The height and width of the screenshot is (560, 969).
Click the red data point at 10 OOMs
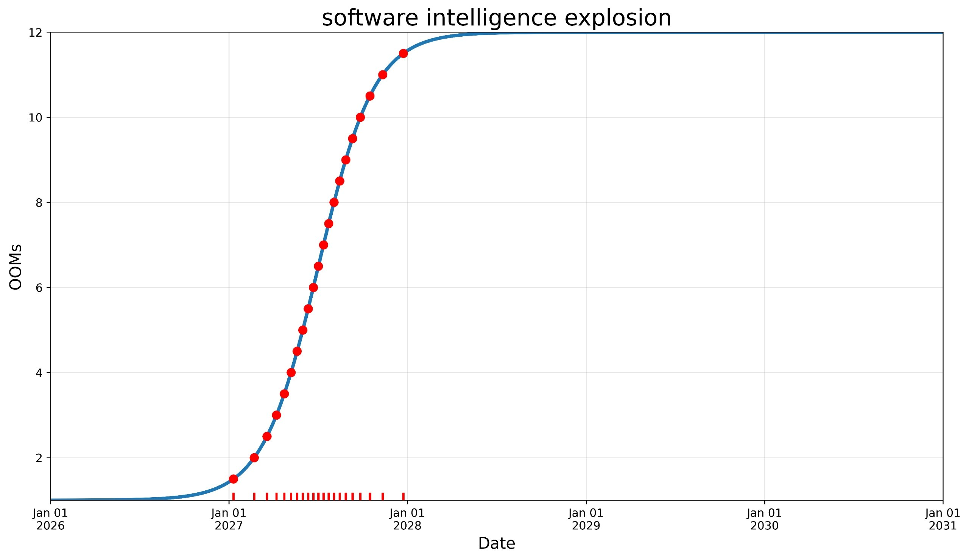pos(360,117)
